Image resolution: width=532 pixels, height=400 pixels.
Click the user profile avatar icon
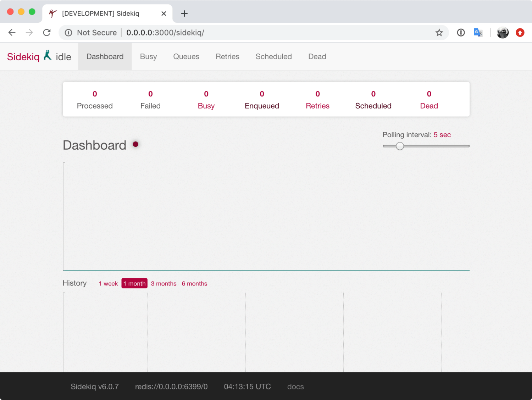(x=503, y=33)
